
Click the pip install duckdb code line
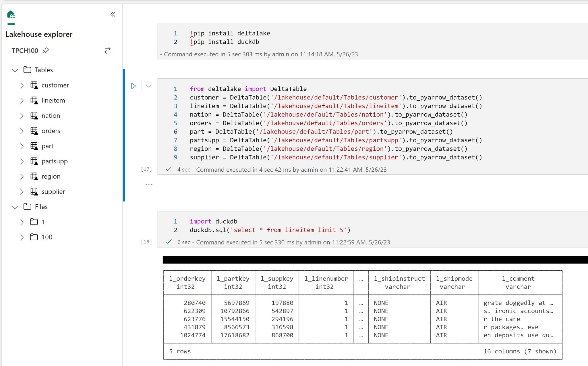tap(226, 42)
